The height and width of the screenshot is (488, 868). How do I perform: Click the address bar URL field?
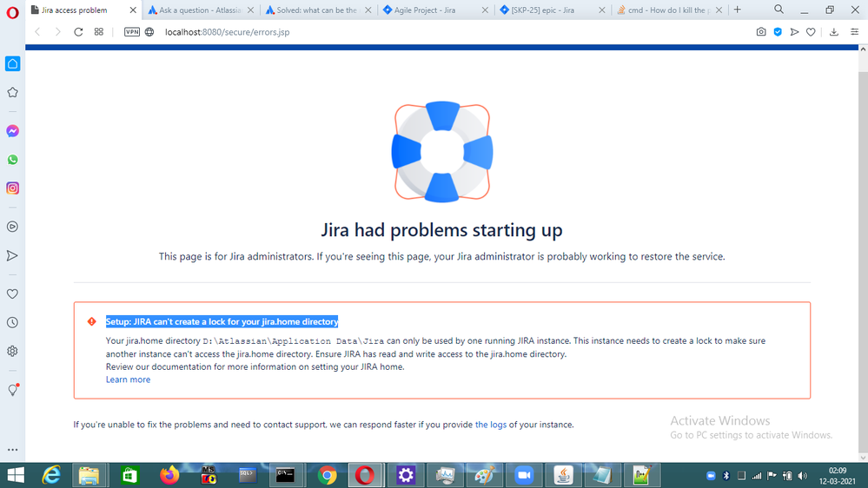(x=454, y=32)
